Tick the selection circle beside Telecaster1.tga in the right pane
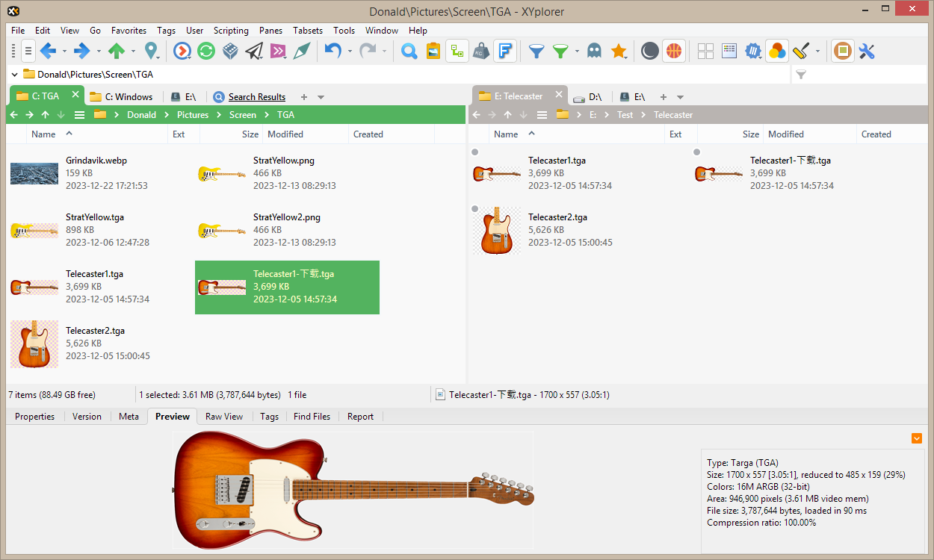This screenshot has width=934, height=560. coord(475,152)
